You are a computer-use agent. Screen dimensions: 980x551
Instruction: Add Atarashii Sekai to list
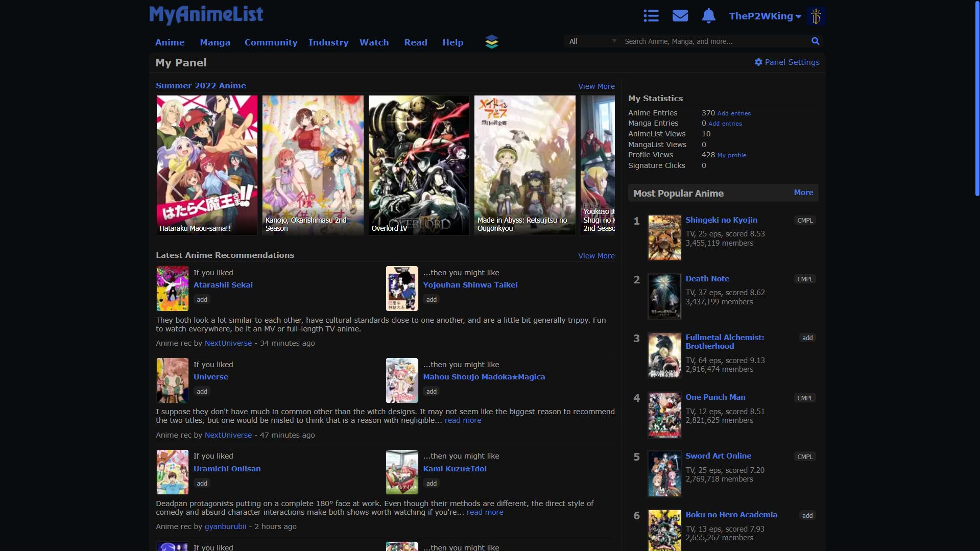tap(202, 300)
